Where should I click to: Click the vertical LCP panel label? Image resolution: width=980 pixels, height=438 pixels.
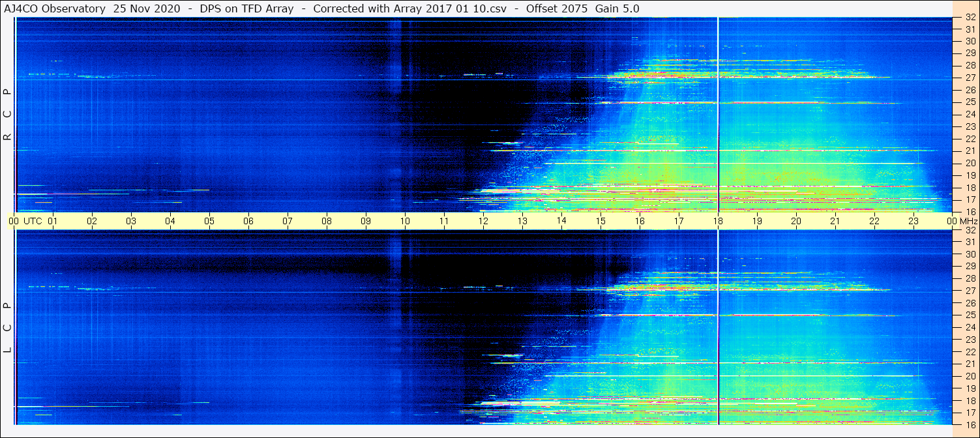8,327
